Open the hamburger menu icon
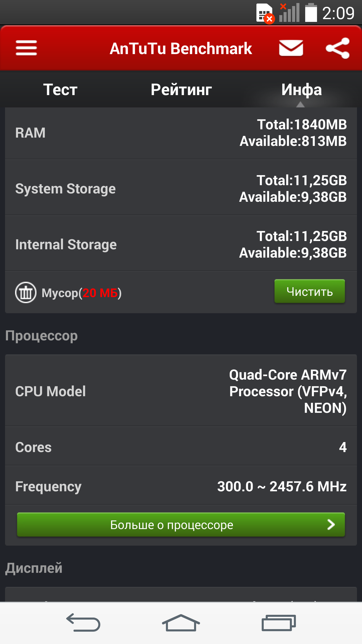362x644 pixels. click(26, 48)
